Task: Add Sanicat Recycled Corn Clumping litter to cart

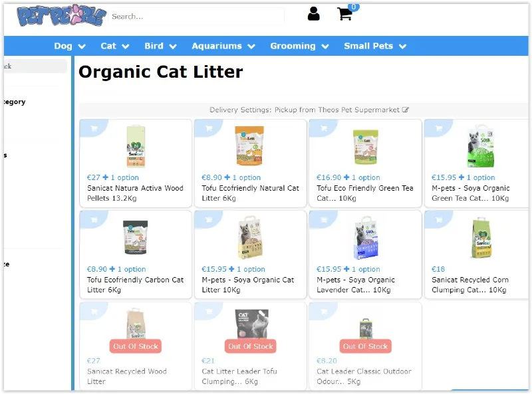Action: [439, 220]
